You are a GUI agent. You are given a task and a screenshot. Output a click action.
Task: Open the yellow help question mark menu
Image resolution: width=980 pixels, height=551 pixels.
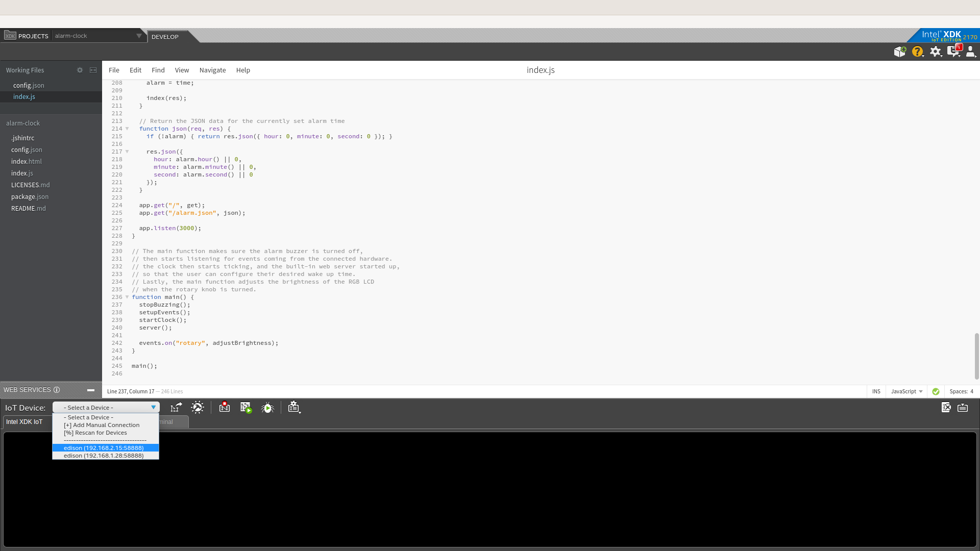click(x=918, y=52)
